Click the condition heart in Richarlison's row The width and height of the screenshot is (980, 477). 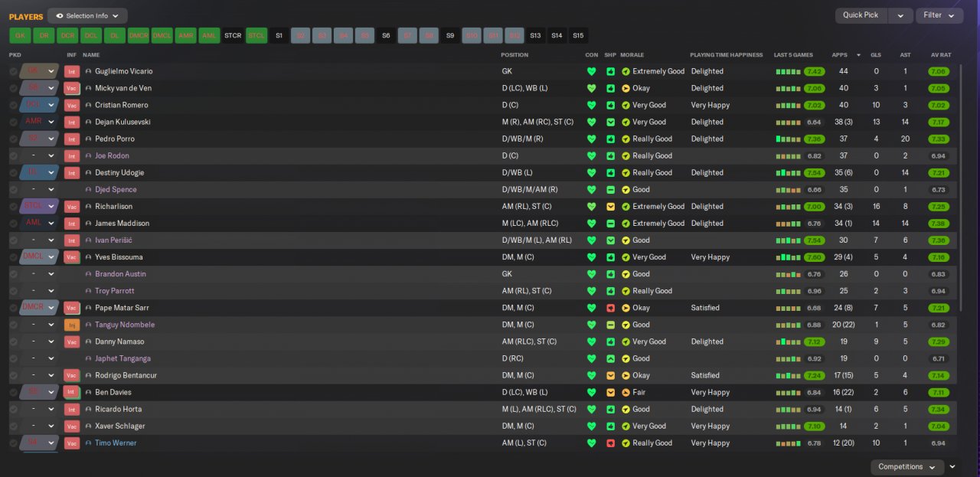point(591,207)
